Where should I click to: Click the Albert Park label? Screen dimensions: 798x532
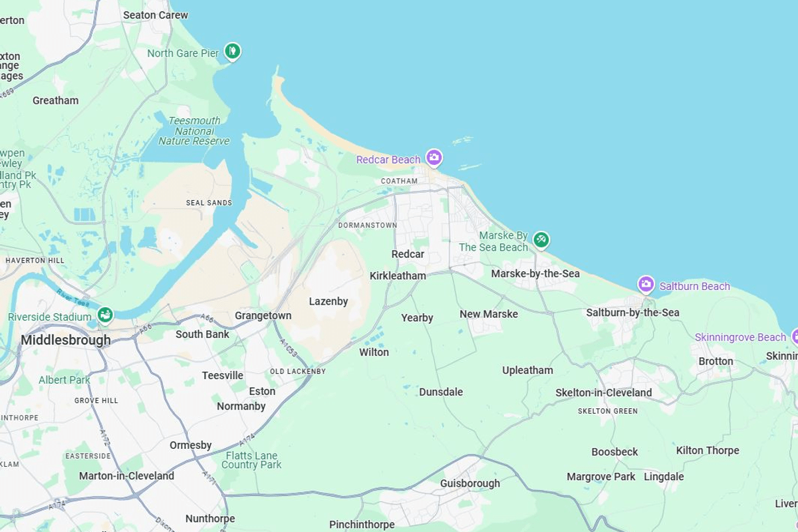64,380
